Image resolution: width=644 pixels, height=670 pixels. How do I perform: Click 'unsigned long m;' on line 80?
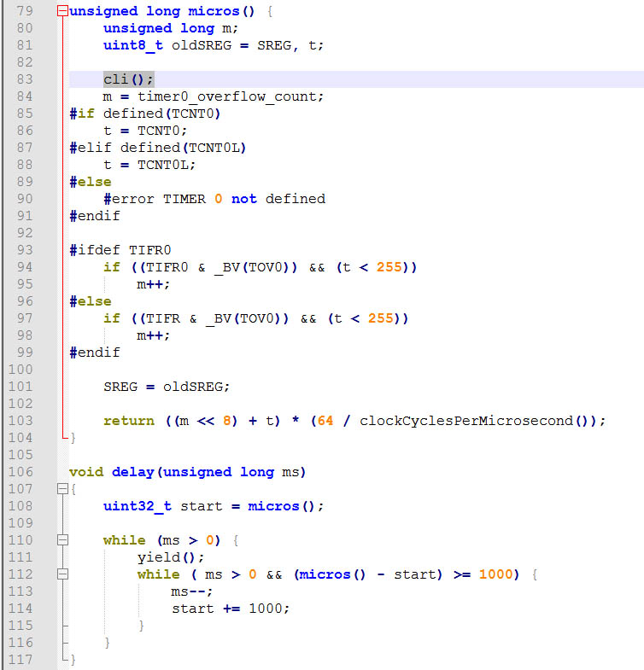171,28
